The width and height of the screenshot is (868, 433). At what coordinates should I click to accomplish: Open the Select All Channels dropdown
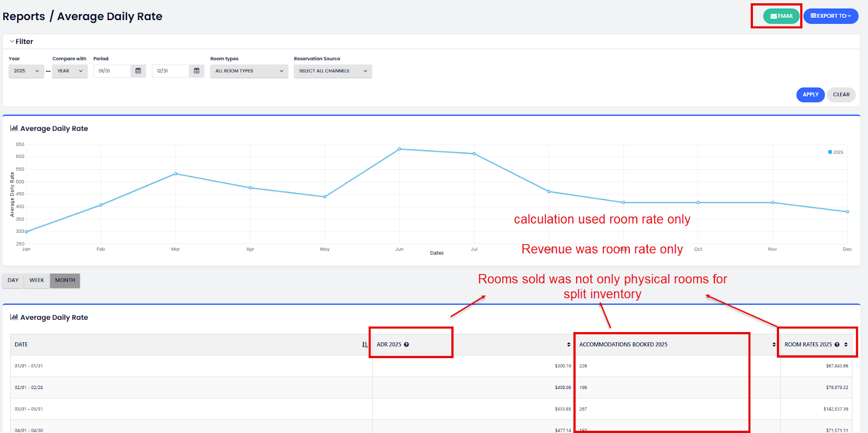(x=333, y=71)
